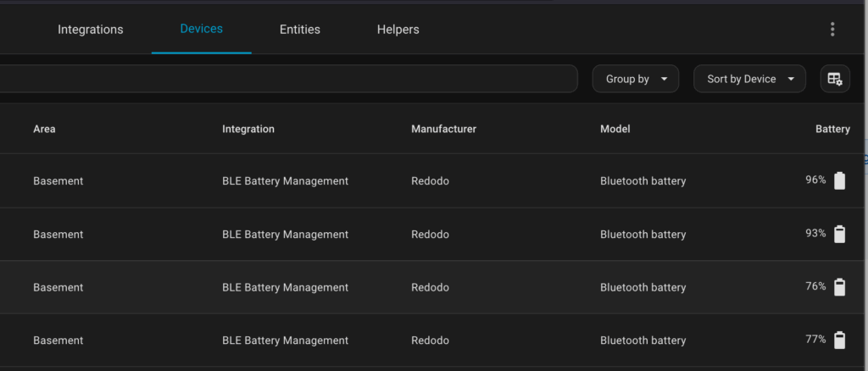
Task: Click the 76% battery icon
Action: (x=839, y=287)
